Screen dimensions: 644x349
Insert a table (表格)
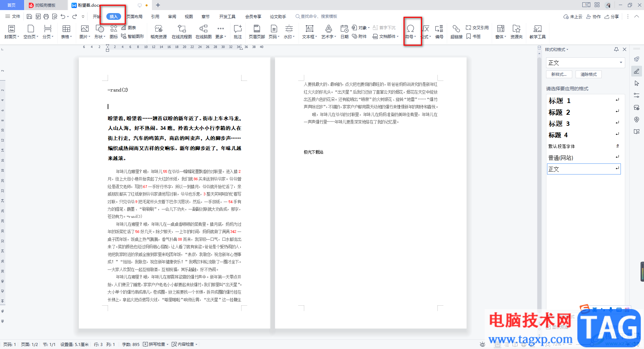pos(66,32)
